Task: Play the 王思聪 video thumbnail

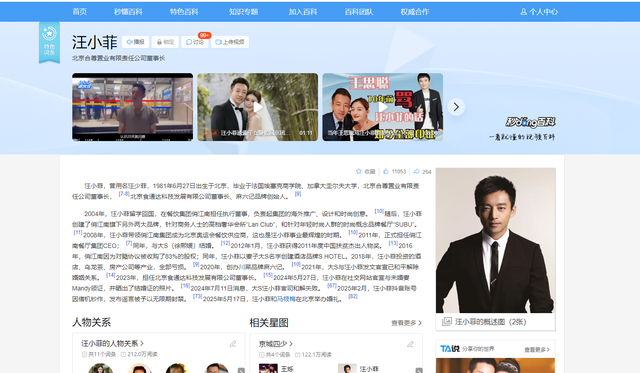Action: 382,107
